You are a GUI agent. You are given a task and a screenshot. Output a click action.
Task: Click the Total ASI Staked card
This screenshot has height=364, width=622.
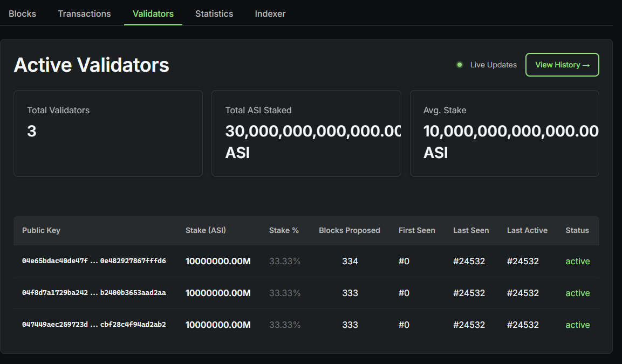[306, 133]
